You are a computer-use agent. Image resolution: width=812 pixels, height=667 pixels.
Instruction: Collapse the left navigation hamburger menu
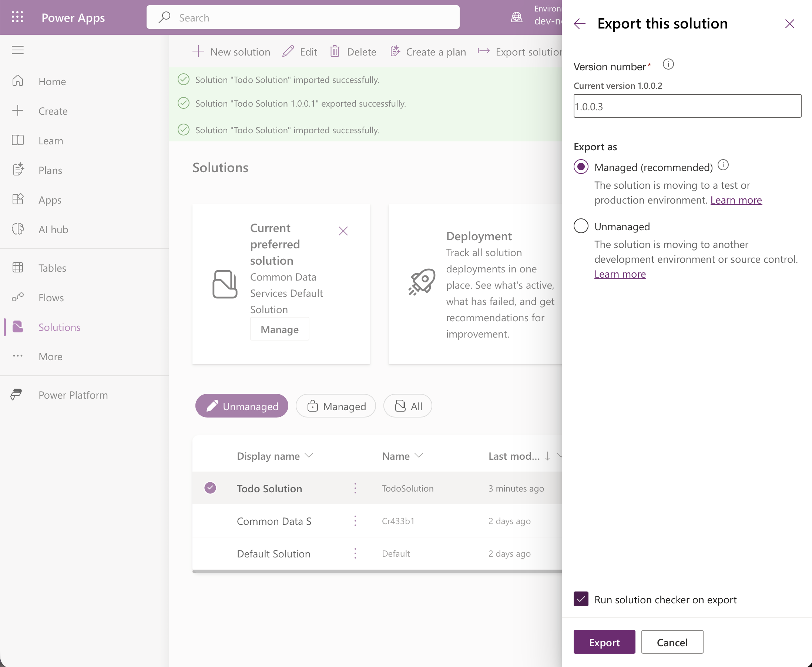[18, 50]
